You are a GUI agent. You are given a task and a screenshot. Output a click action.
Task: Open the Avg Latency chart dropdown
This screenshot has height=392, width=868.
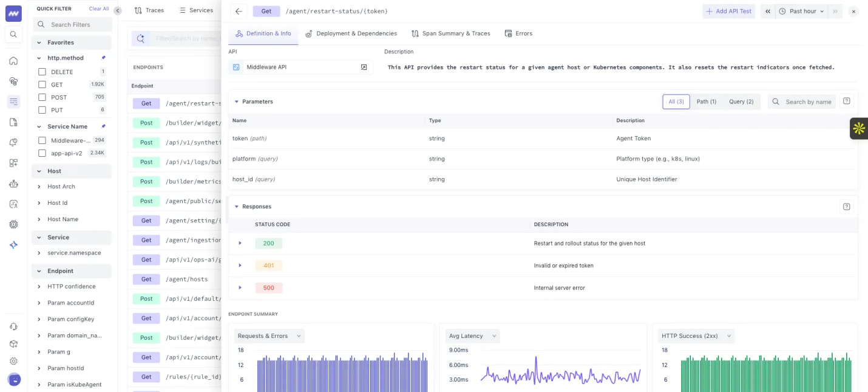[473, 336]
